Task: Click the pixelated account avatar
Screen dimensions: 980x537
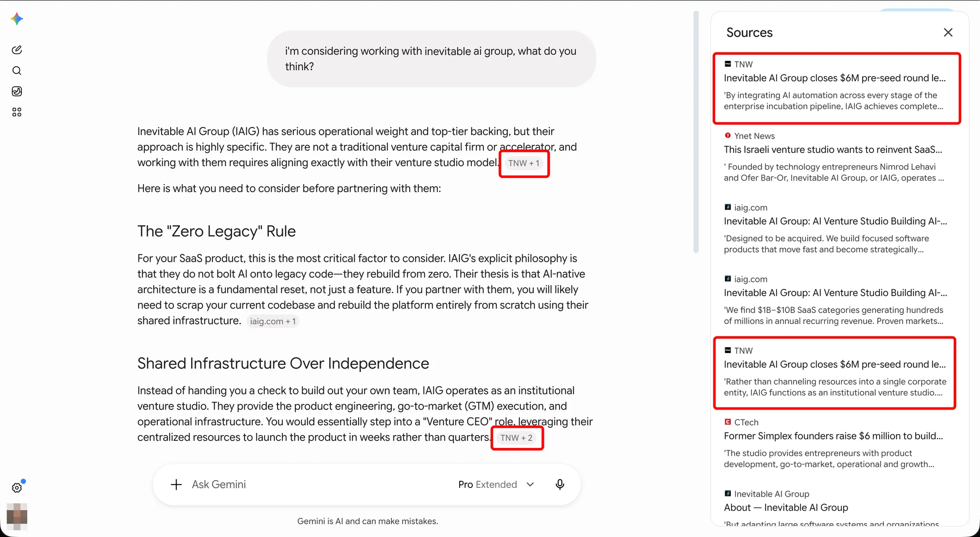Action: (x=17, y=517)
